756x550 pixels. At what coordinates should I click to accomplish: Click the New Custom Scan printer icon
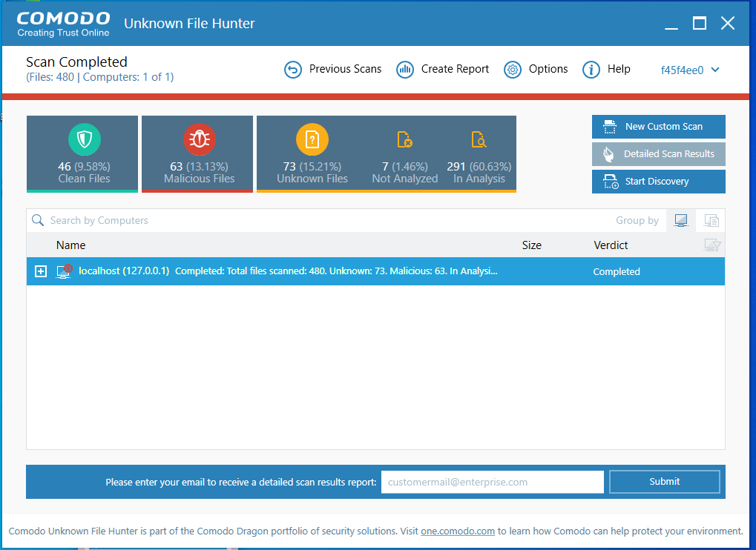(610, 127)
